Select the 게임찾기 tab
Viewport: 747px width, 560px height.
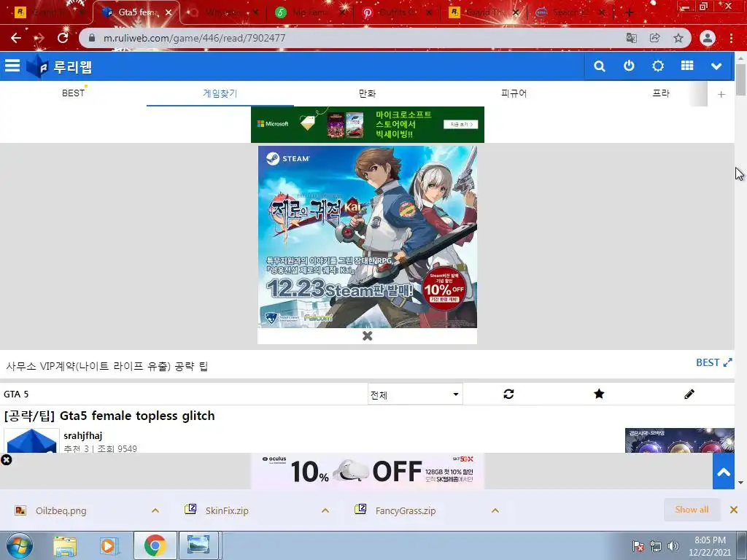pos(220,93)
